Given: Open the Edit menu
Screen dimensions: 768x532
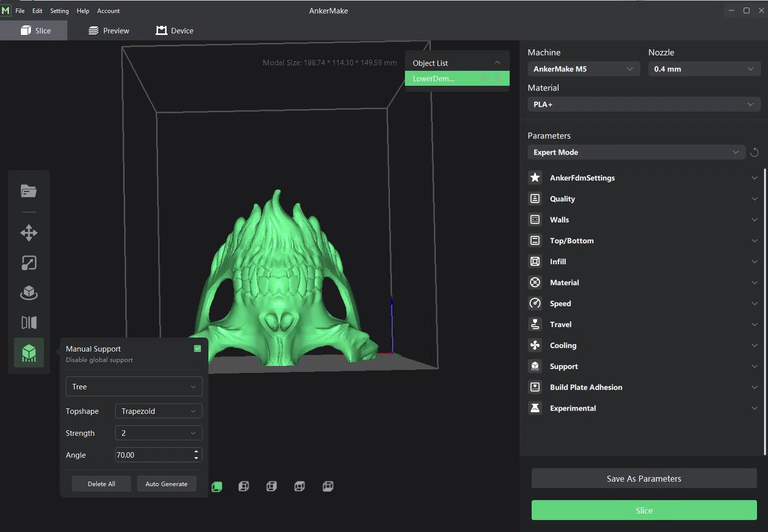Looking at the screenshot, I should pos(37,10).
